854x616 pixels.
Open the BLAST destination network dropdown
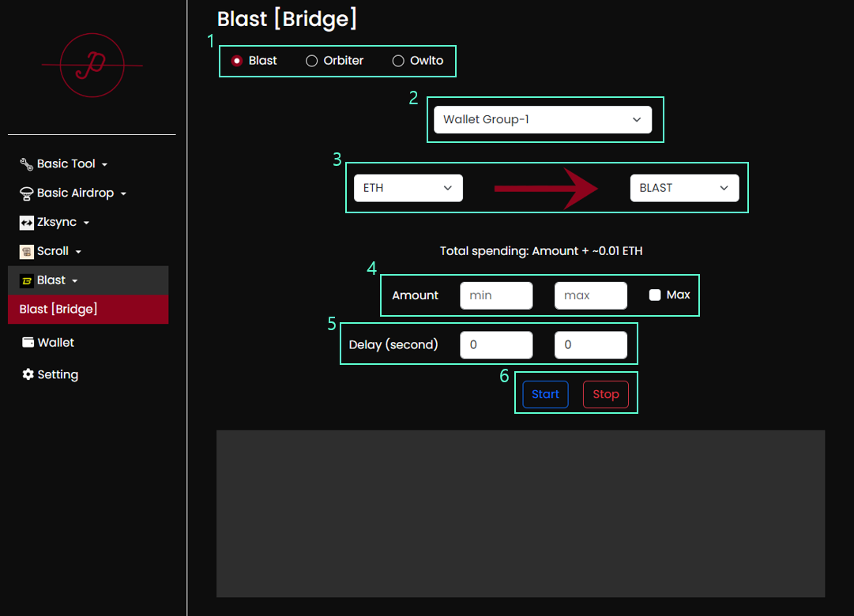(684, 188)
